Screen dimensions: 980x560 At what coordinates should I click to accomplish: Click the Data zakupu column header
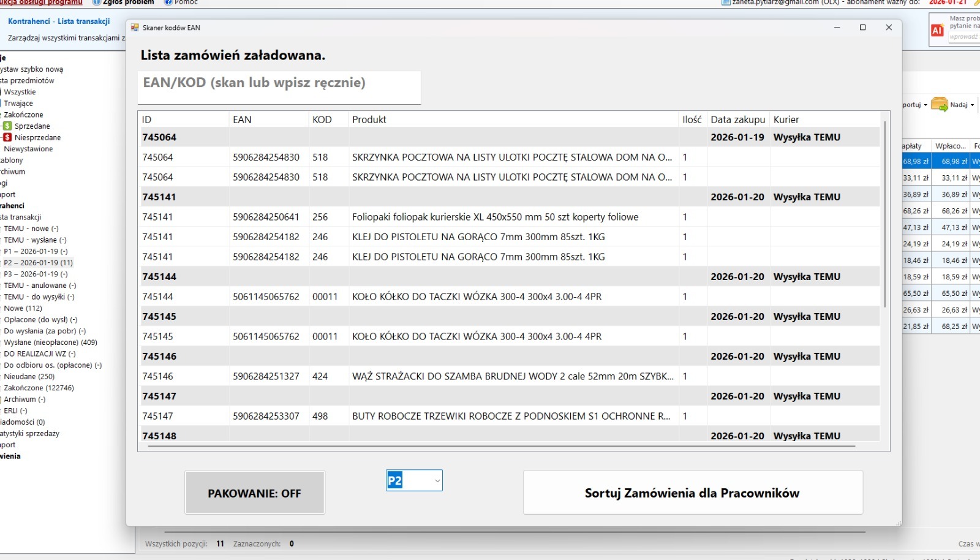click(x=738, y=119)
